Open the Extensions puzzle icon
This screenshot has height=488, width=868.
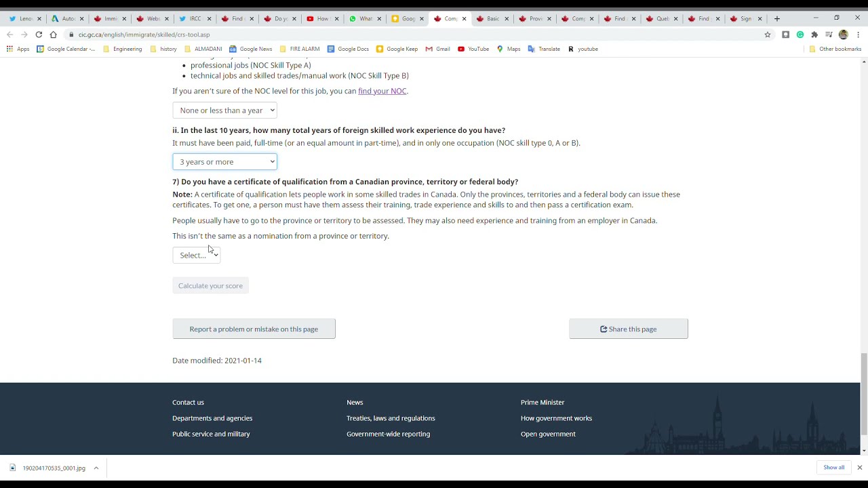(x=814, y=35)
